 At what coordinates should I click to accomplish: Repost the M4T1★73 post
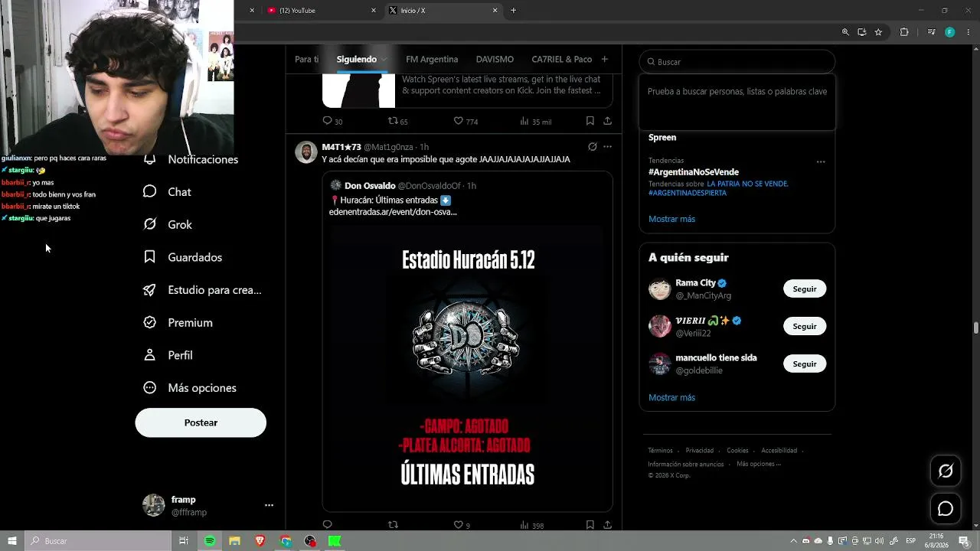click(393, 525)
